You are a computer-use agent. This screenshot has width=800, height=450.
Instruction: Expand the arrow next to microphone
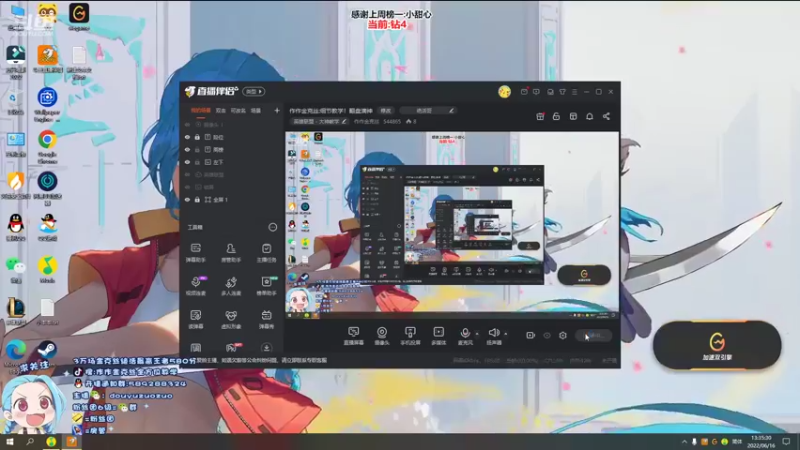[478, 334]
